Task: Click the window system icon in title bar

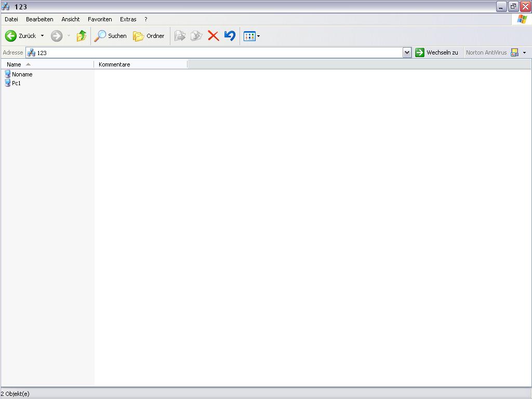Action: tap(5, 6)
